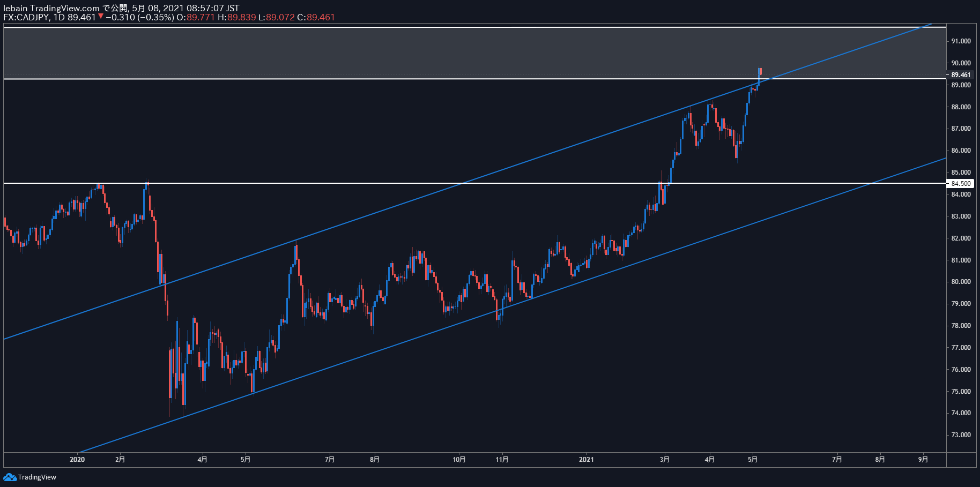980x487 pixels.
Task: Click the lebain TradingView.com publish header text
Action: click(x=121, y=8)
